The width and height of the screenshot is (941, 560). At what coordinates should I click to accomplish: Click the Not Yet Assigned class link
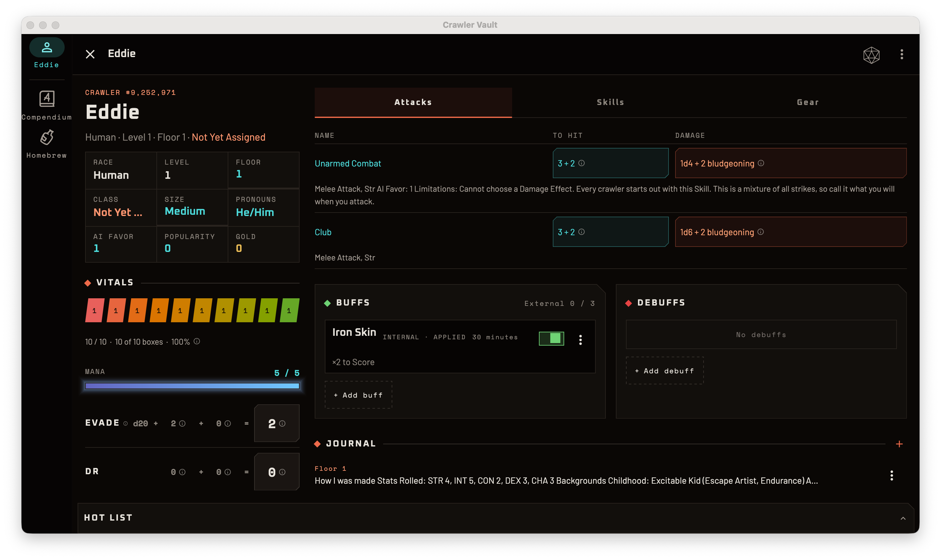[228, 137]
